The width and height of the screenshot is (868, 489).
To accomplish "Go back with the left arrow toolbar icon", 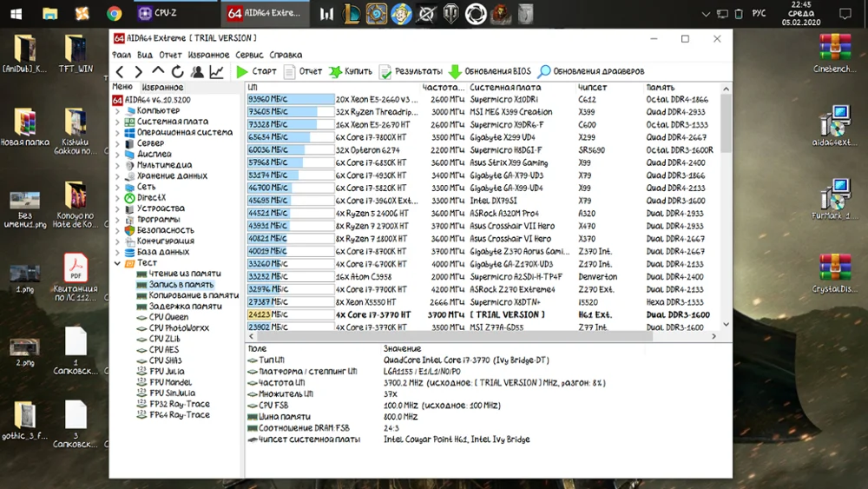I will [x=120, y=71].
